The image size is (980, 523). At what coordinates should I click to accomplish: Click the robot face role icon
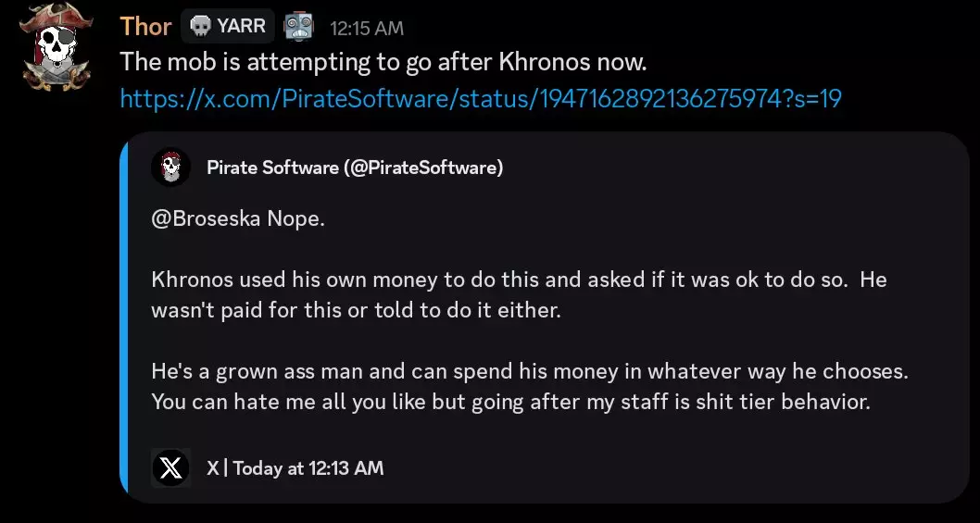click(299, 27)
